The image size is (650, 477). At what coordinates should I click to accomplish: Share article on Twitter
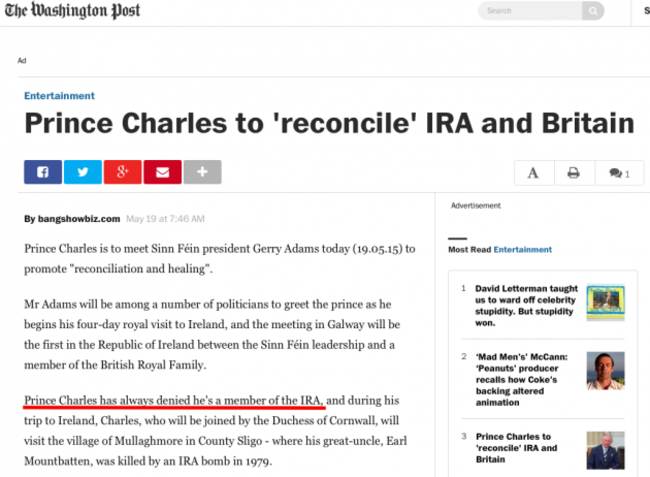click(82, 172)
